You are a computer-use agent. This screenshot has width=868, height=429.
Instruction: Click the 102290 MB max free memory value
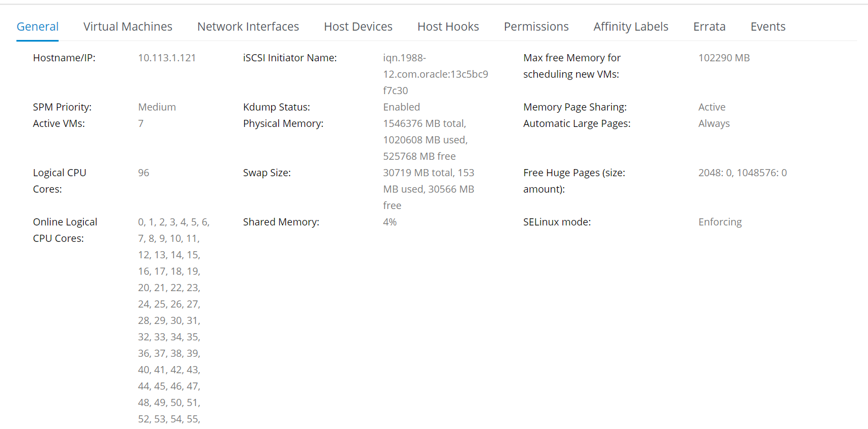coord(724,58)
